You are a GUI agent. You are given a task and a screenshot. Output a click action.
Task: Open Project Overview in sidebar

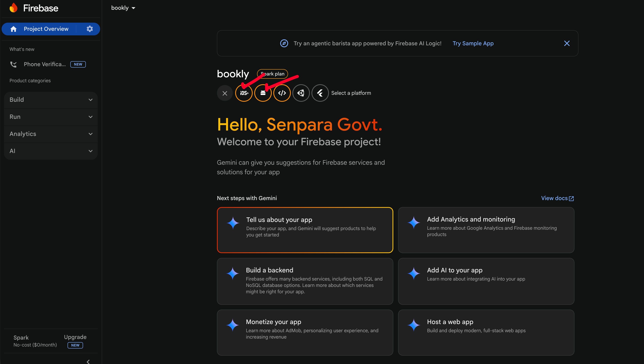(46, 29)
